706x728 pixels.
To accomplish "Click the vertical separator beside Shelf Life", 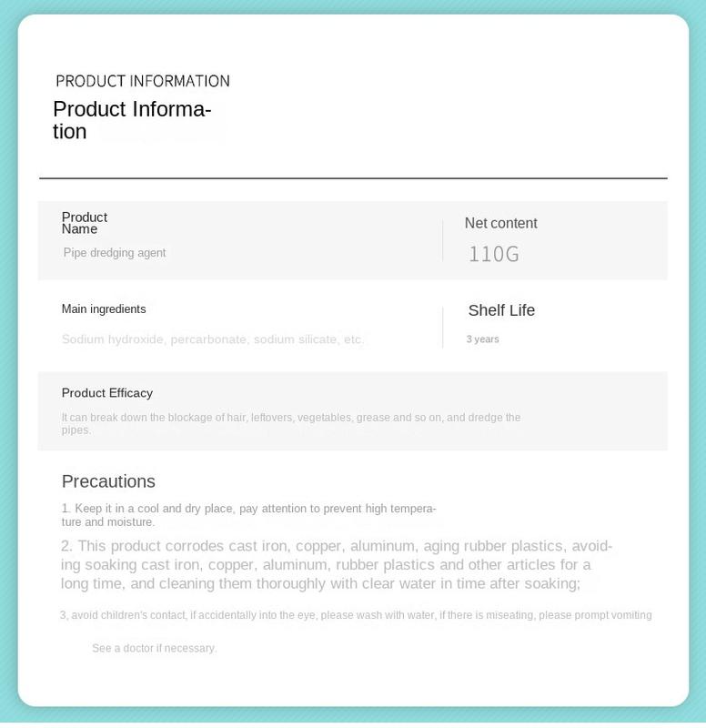I will tap(443, 327).
